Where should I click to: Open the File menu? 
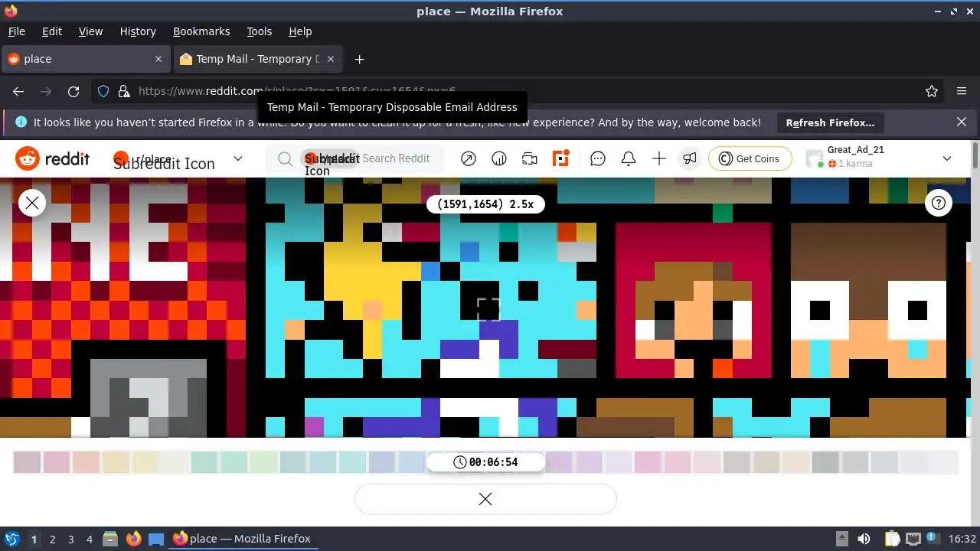pos(16,31)
